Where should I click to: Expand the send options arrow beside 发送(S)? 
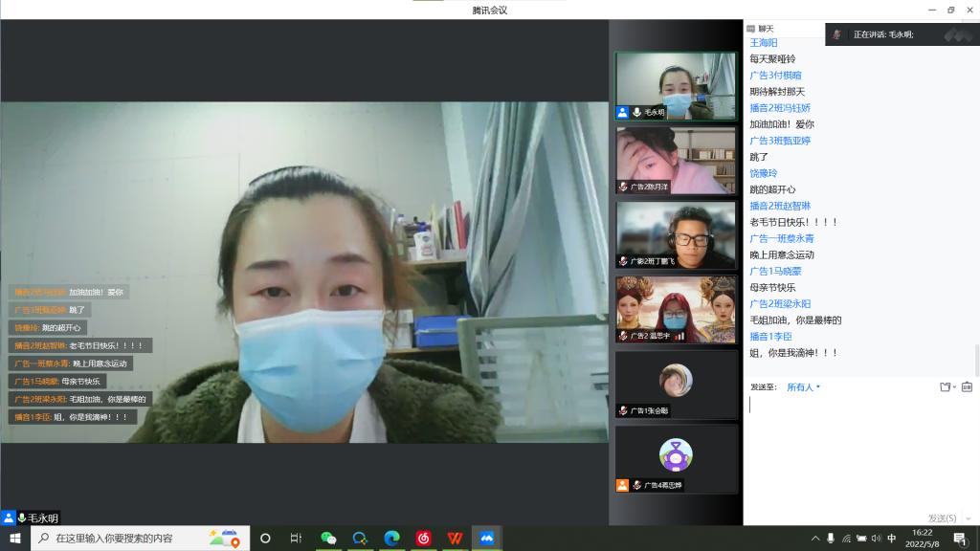click(969, 518)
